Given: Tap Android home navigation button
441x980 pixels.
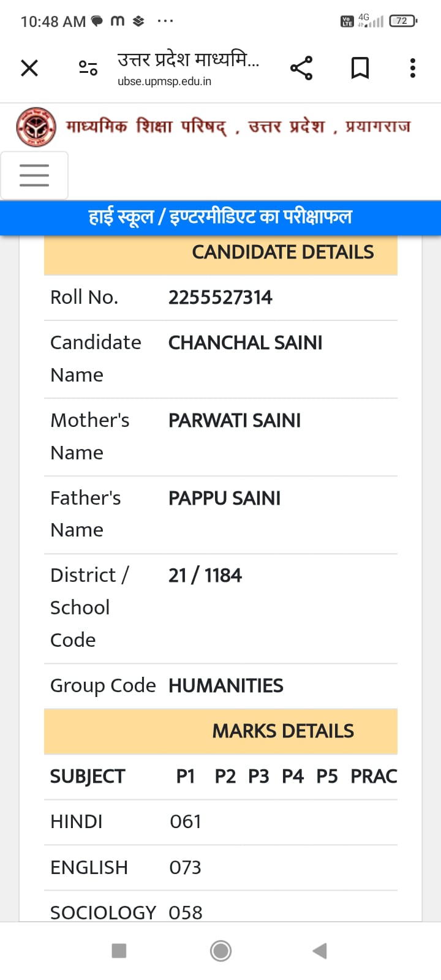Looking at the screenshot, I should click(x=221, y=951).
